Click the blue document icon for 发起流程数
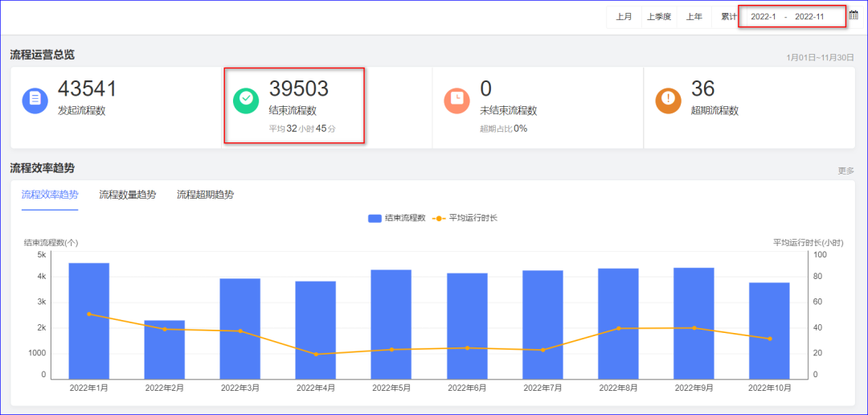Image resolution: width=868 pixels, height=415 pixels. pyautogui.click(x=35, y=100)
